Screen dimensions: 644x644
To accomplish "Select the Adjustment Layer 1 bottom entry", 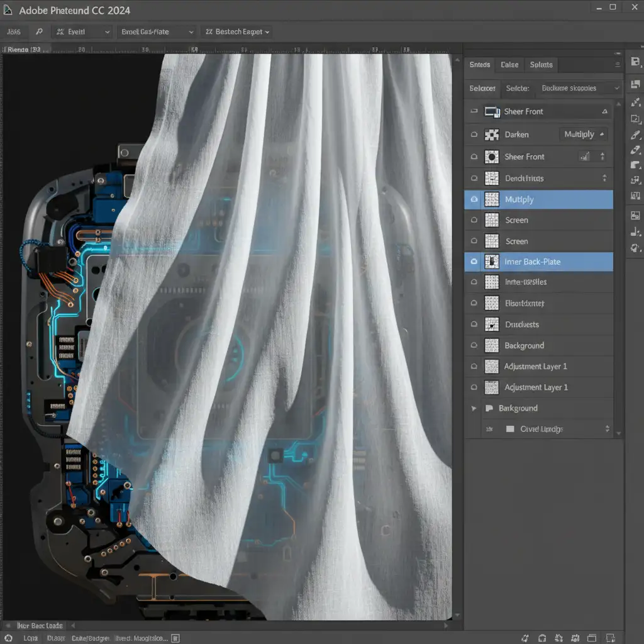I will point(535,387).
